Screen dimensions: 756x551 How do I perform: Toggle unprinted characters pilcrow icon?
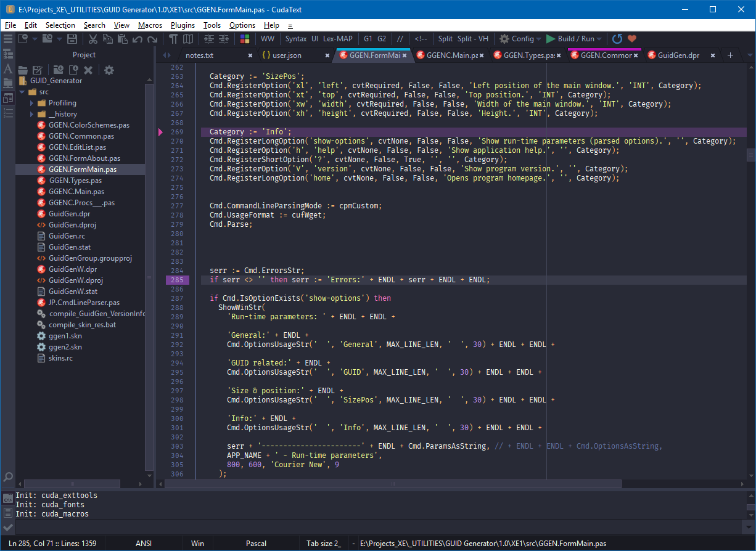pos(173,39)
